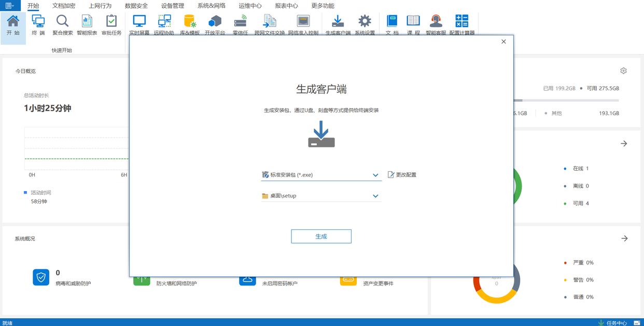Click the 更改配置 edit link

402,175
